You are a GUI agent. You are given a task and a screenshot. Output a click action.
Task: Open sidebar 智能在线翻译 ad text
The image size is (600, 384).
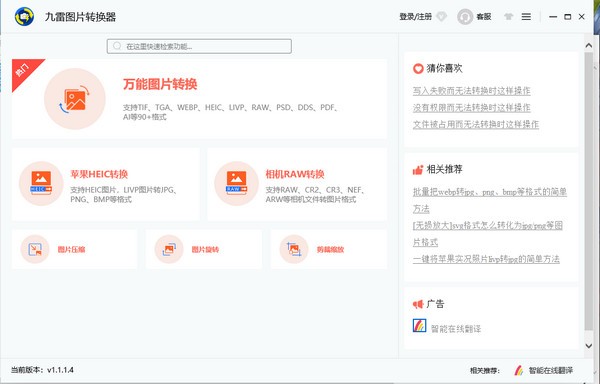pyautogui.click(x=456, y=329)
